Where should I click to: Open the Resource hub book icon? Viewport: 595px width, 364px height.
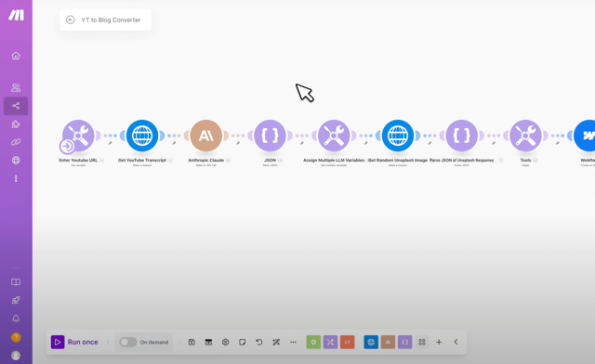click(16, 282)
